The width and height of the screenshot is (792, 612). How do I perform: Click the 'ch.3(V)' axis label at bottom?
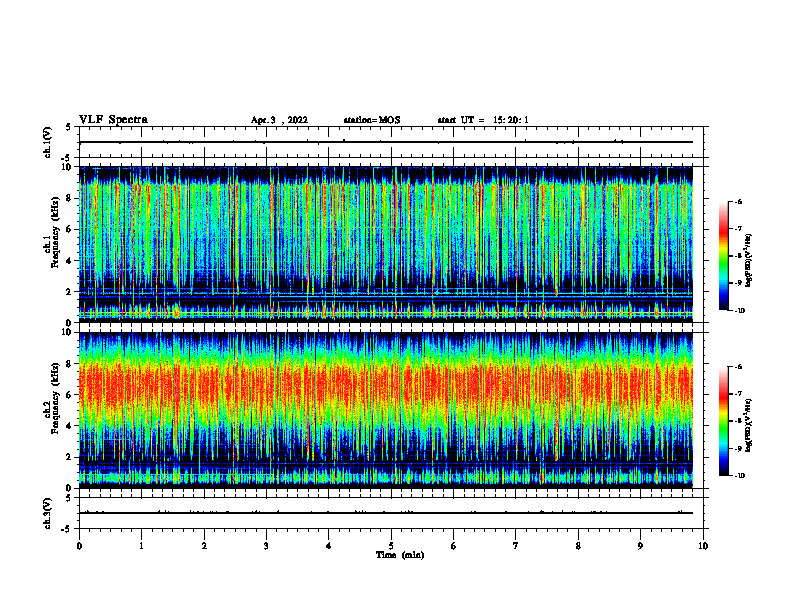48,513
